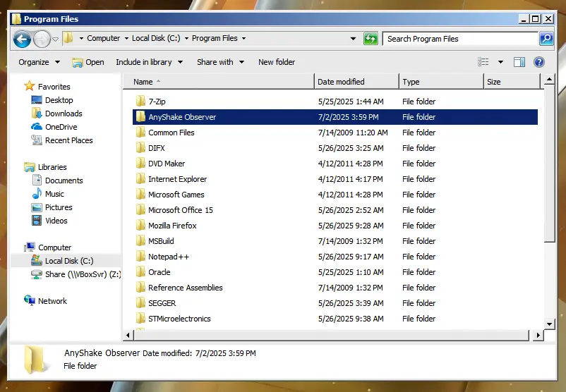Select the Reference Assemblies folder icon
Image resolution: width=566 pixels, height=392 pixels.
coord(140,288)
